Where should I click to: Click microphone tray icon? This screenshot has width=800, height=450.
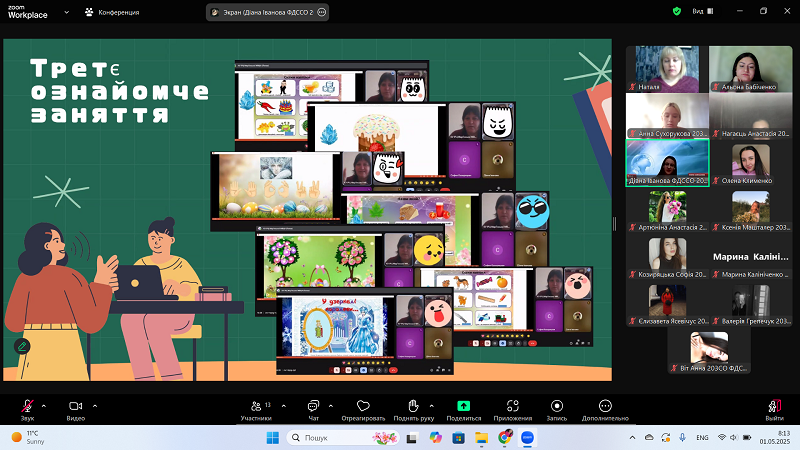coord(682,438)
